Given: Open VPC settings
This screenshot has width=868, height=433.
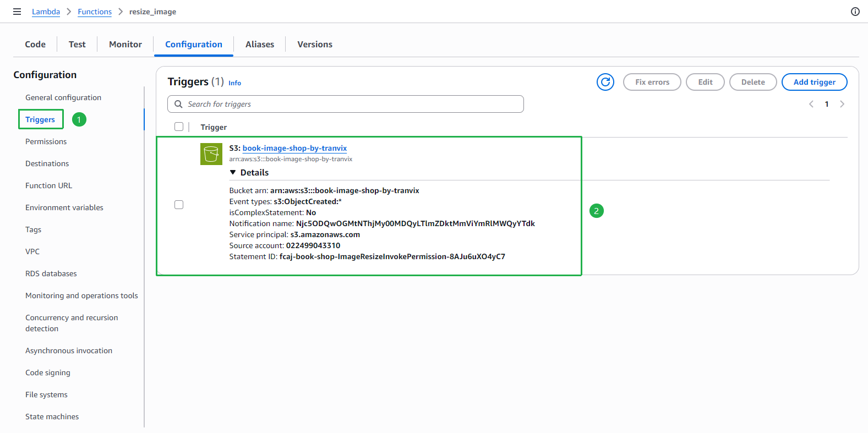Looking at the screenshot, I should [32, 251].
